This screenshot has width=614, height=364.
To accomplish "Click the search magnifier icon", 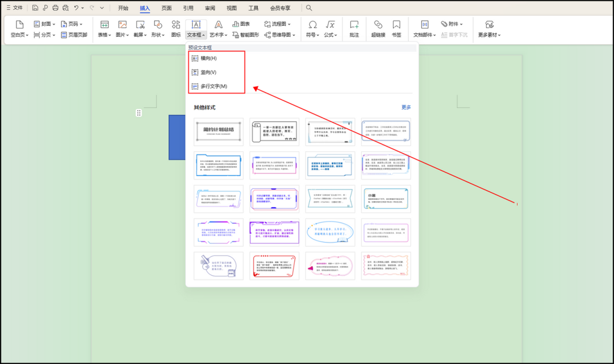I will tap(309, 8).
